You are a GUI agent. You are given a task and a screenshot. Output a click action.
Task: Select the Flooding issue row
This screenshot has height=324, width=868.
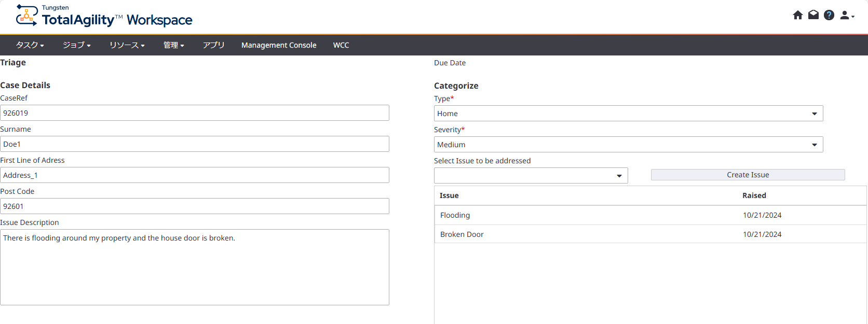650,215
